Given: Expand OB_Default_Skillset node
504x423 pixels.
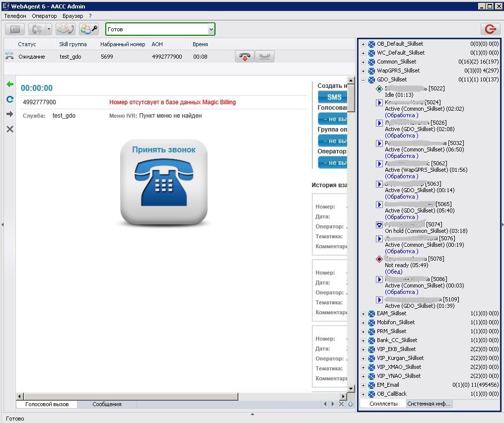Looking at the screenshot, I should pos(363,44).
